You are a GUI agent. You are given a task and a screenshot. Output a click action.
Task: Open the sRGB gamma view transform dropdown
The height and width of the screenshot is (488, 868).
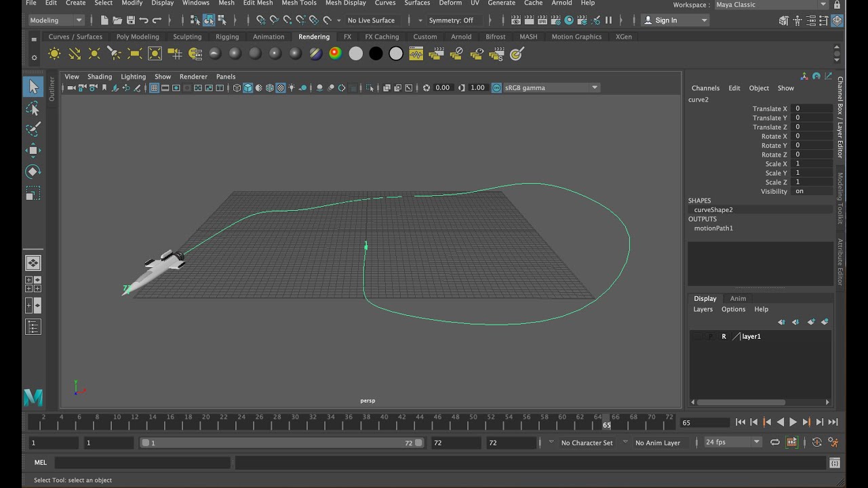click(x=551, y=87)
